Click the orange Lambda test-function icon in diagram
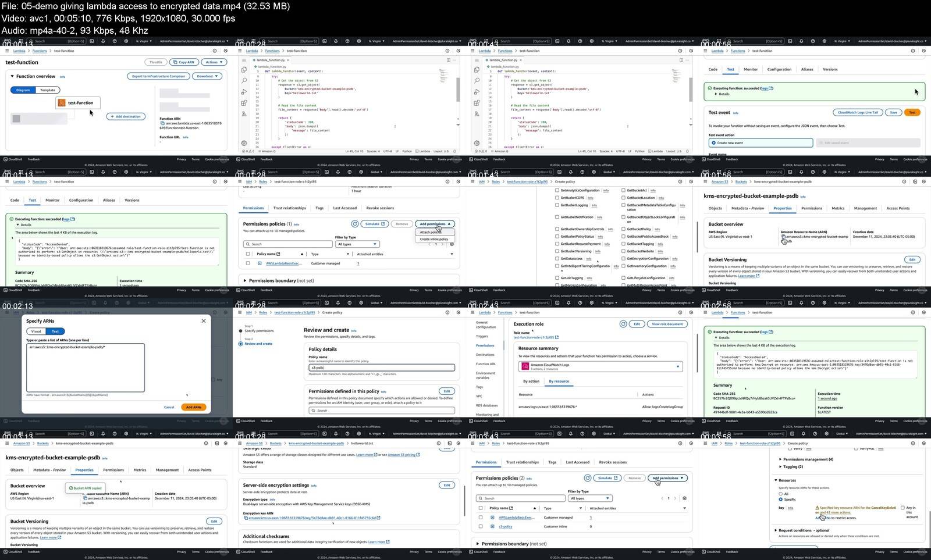The width and height of the screenshot is (931, 560). coord(62,103)
